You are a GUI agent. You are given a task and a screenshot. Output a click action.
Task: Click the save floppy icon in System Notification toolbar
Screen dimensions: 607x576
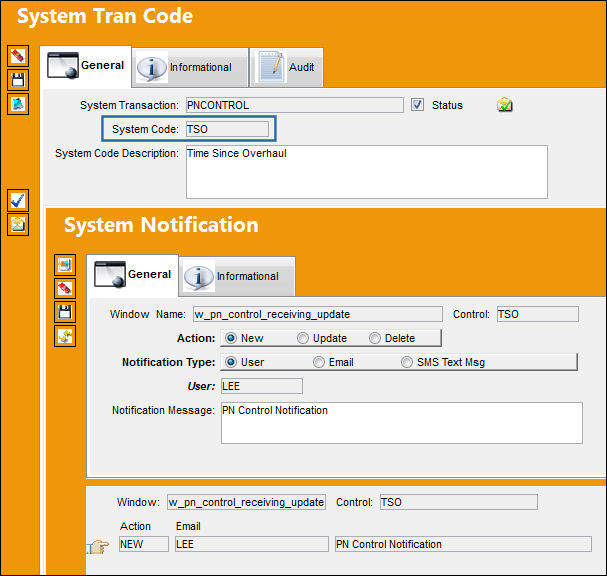pyautogui.click(x=65, y=312)
